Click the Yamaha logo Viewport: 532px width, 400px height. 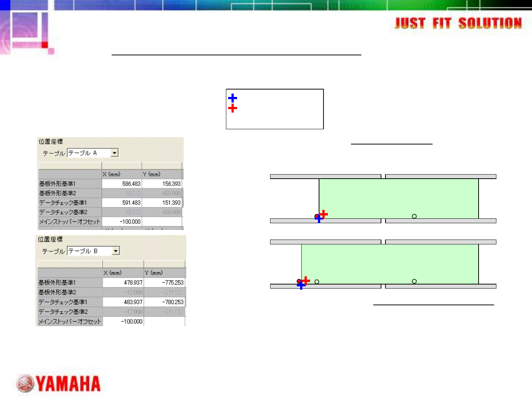[59, 384]
